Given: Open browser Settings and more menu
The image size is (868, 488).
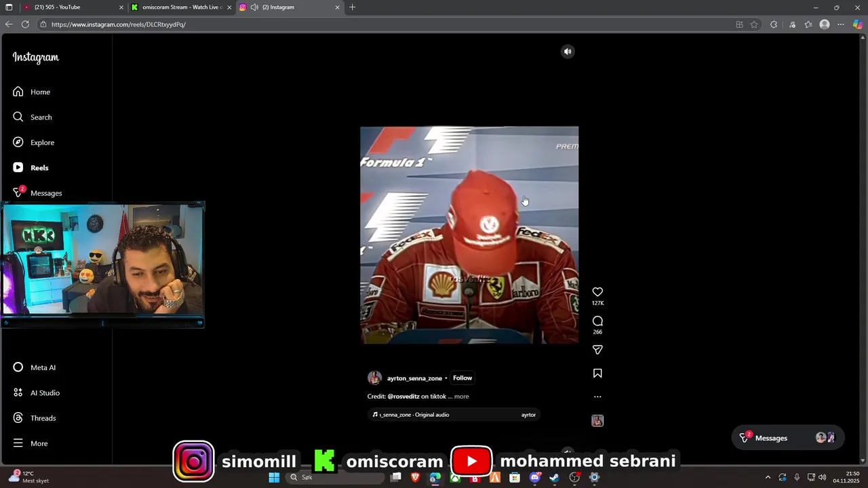Looking at the screenshot, I should click(841, 24).
